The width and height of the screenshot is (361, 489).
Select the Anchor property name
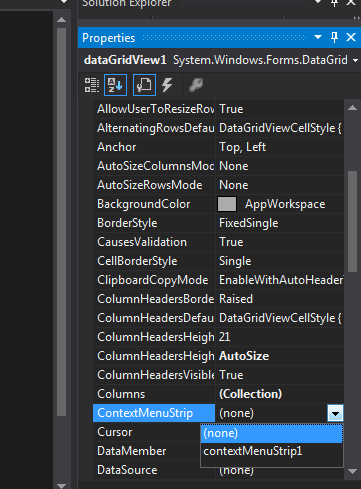pos(116,147)
